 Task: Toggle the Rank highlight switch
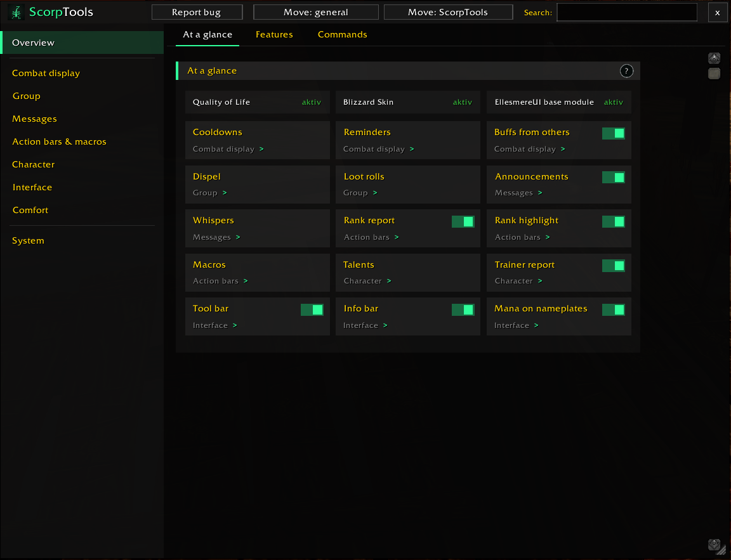(613, 222)
